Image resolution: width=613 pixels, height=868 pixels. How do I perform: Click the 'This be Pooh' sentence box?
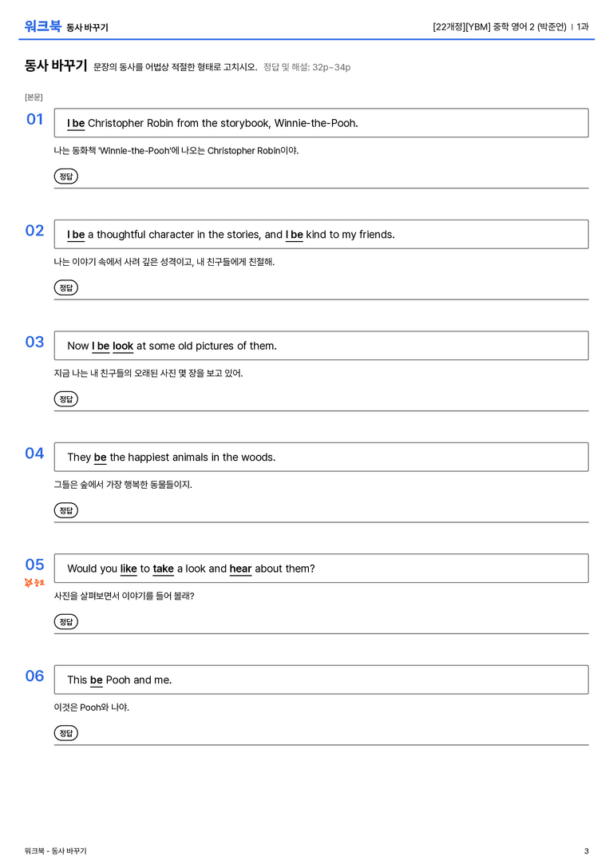(x=321, y=680)
